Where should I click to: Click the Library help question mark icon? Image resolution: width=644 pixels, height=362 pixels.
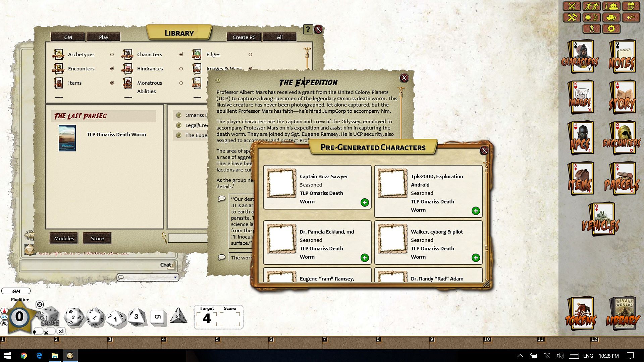tap(308, 29)
